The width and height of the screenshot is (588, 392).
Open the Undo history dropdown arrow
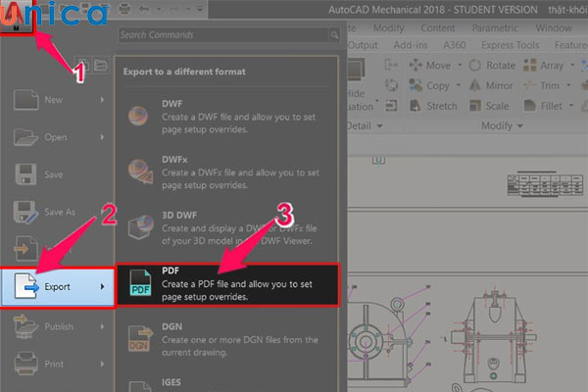pyautogui.click(x=159, y=9)
